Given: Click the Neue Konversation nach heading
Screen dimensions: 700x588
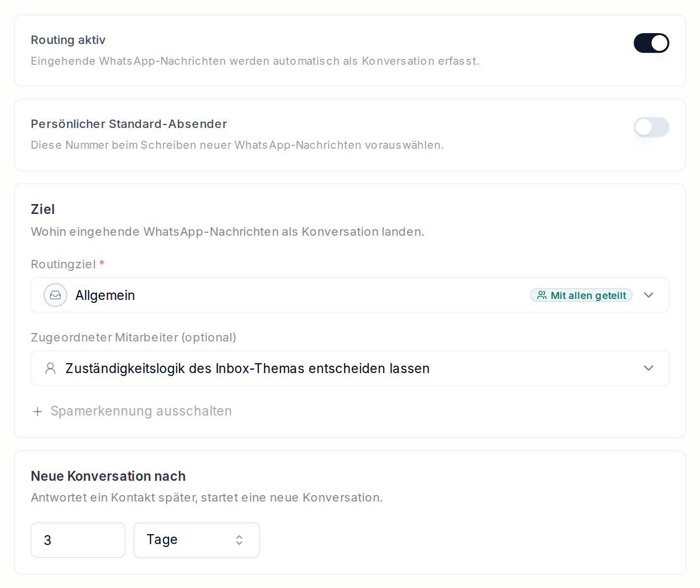Looking at the screenshot, I should tap(108, 476).
